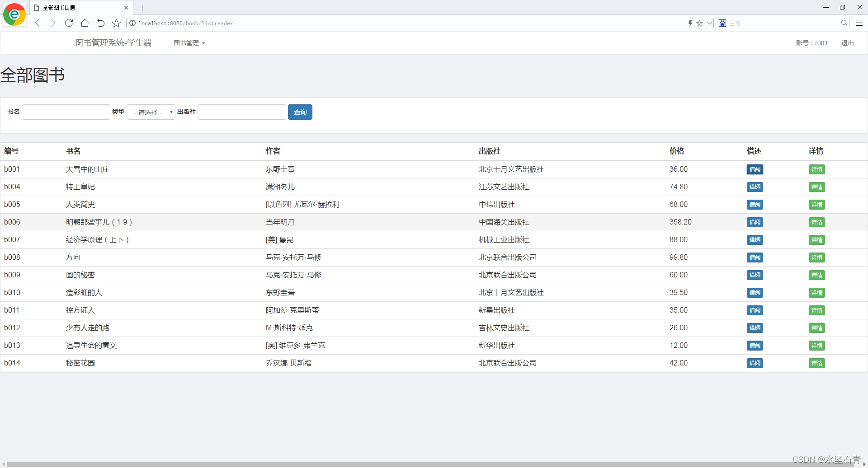Click the 退出 logout link

point(847,43)
